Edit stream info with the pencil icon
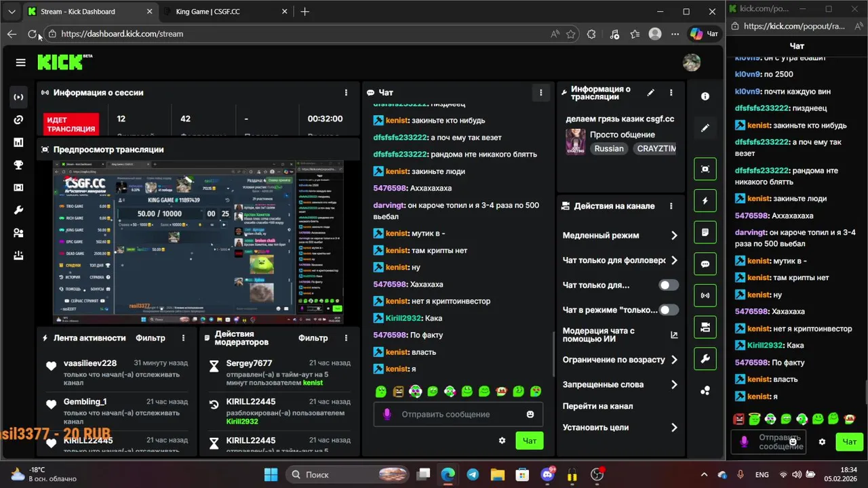 click(x=651, y=92)
